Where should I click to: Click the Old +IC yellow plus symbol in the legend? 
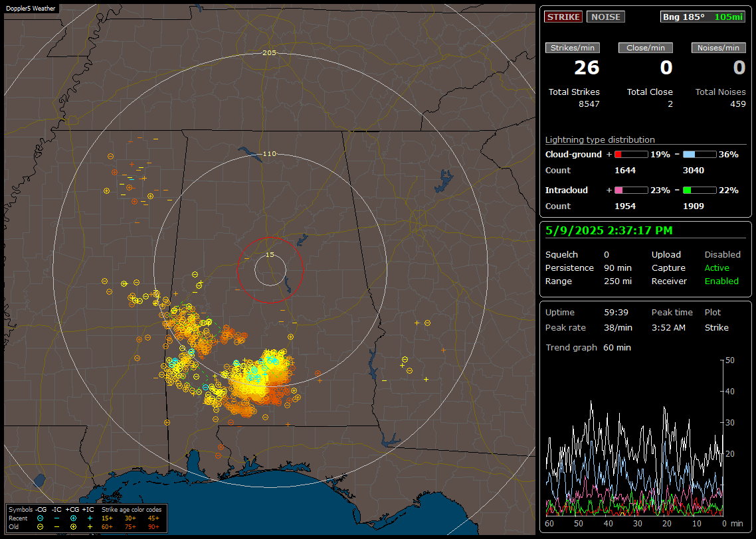point(90,527)
